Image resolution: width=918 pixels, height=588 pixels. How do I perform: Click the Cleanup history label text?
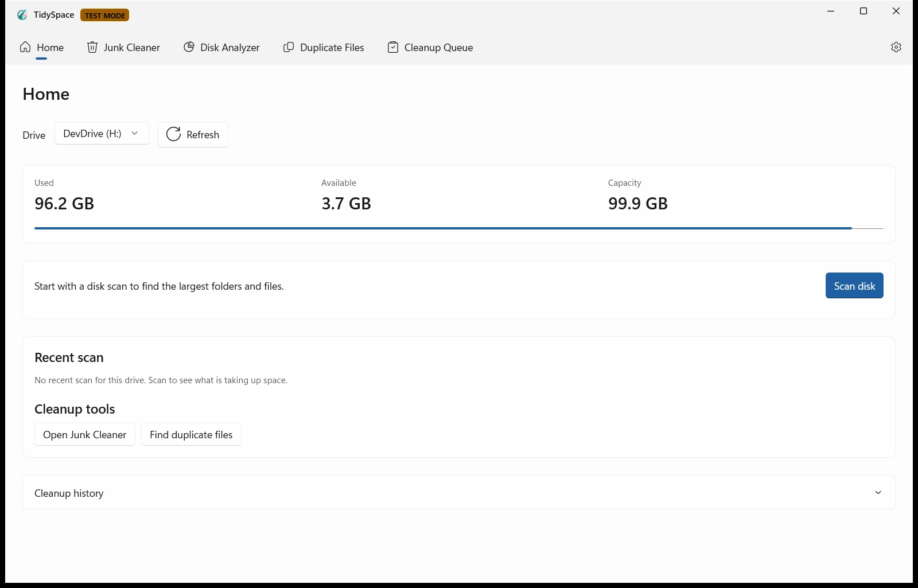(69, 493)
